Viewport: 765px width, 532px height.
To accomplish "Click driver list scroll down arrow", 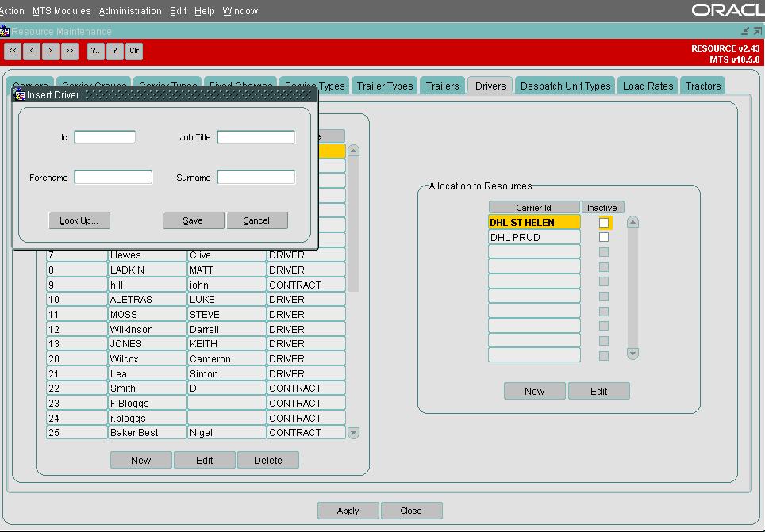I will pyautogui.click(x=354, y=433).
